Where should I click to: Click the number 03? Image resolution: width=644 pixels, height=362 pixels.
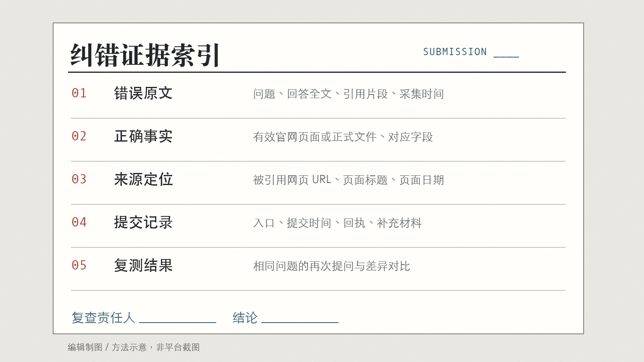tap(79, 179)
